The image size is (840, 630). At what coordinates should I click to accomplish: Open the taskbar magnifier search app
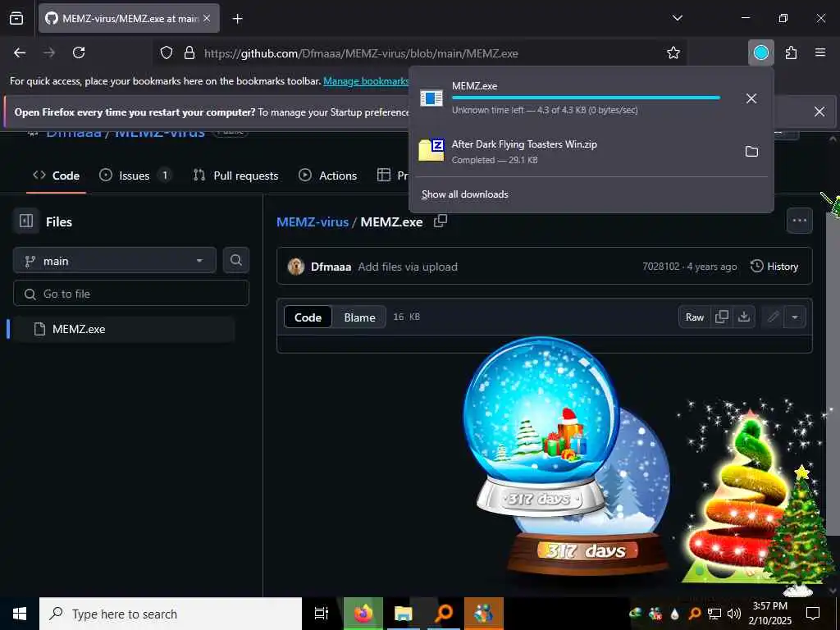pyautogui.click(x=444, y=614)
